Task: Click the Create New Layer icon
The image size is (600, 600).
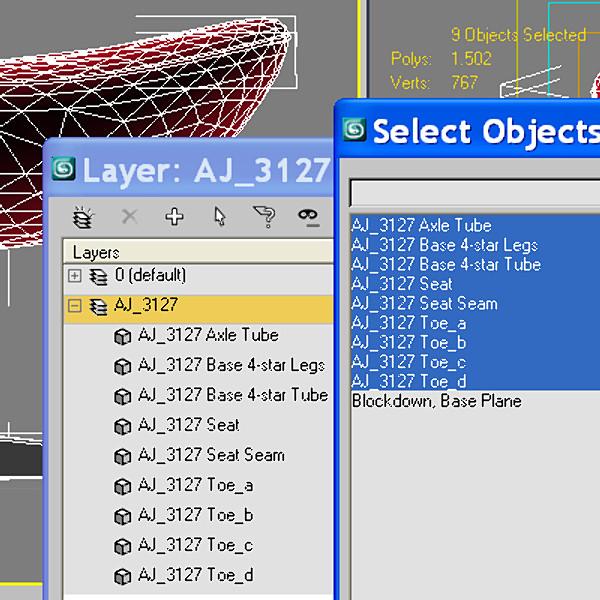Action: tap(83, 217)
